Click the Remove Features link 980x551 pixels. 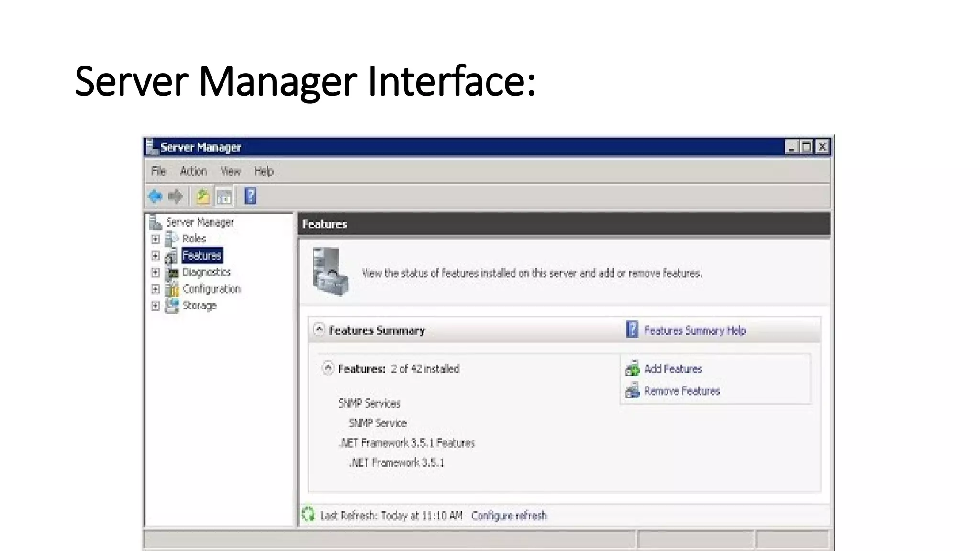tap(682, 391)
